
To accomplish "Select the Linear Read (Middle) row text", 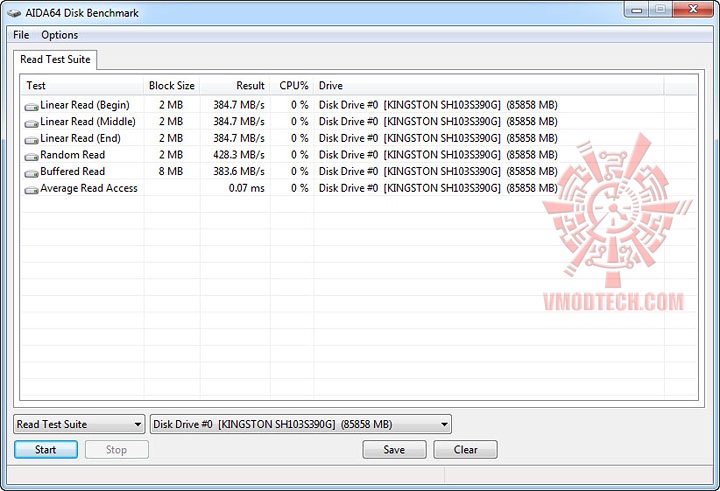I will click(x=88, y=121).
